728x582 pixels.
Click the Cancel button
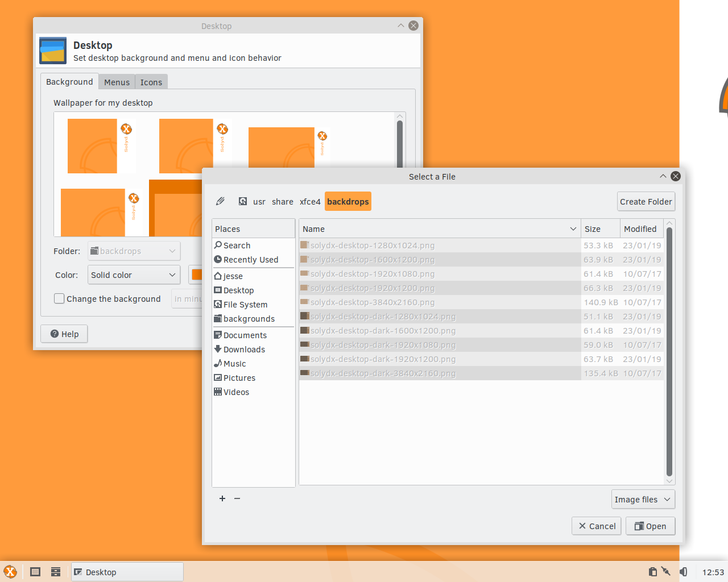pos(597,526)
